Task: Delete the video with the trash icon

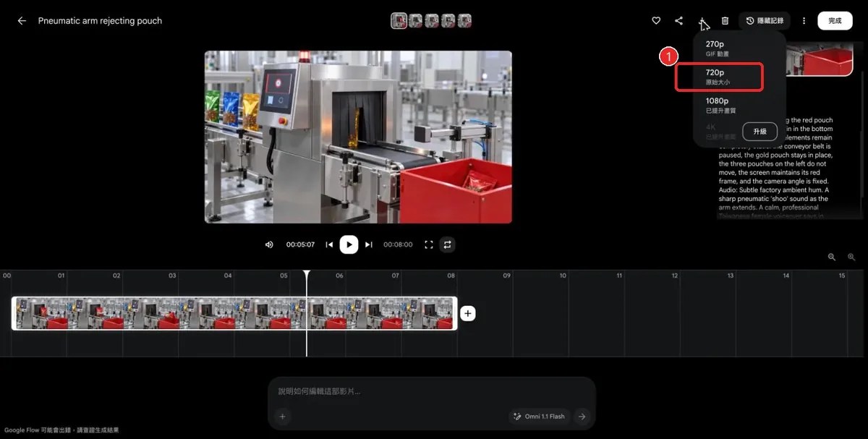Action: pos(725,21)
